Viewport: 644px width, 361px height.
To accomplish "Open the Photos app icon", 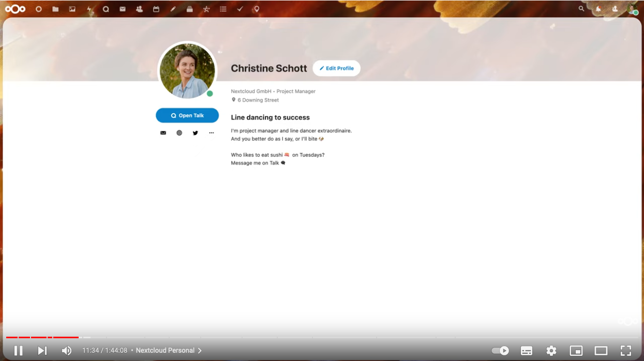I will click(x=72, y=9).
